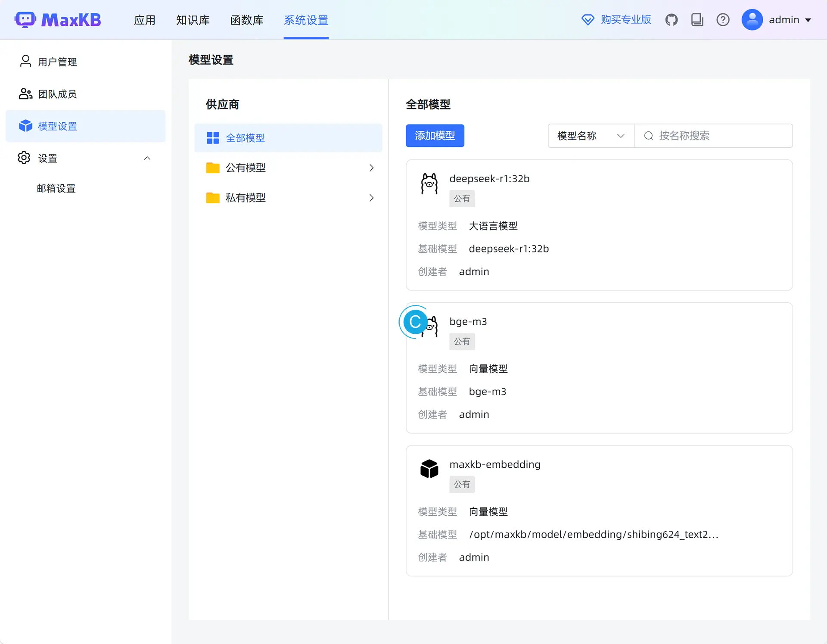Click 大语言模型 model type value
The height and width of the screenshot is (644, 827).
tap(493, 226)
